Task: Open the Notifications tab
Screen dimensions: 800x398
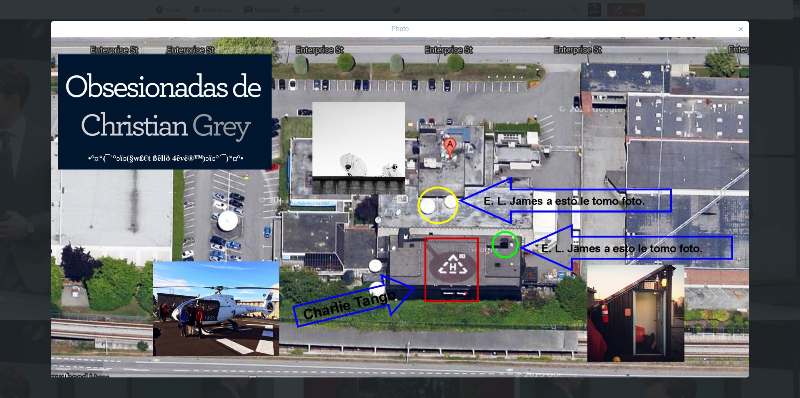Action: (x=212, y=10)
